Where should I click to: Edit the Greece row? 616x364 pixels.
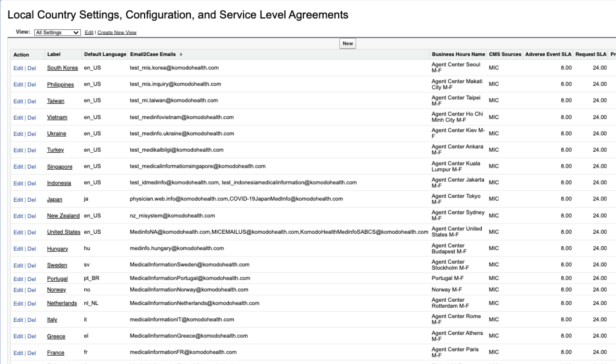coord(18,336)
